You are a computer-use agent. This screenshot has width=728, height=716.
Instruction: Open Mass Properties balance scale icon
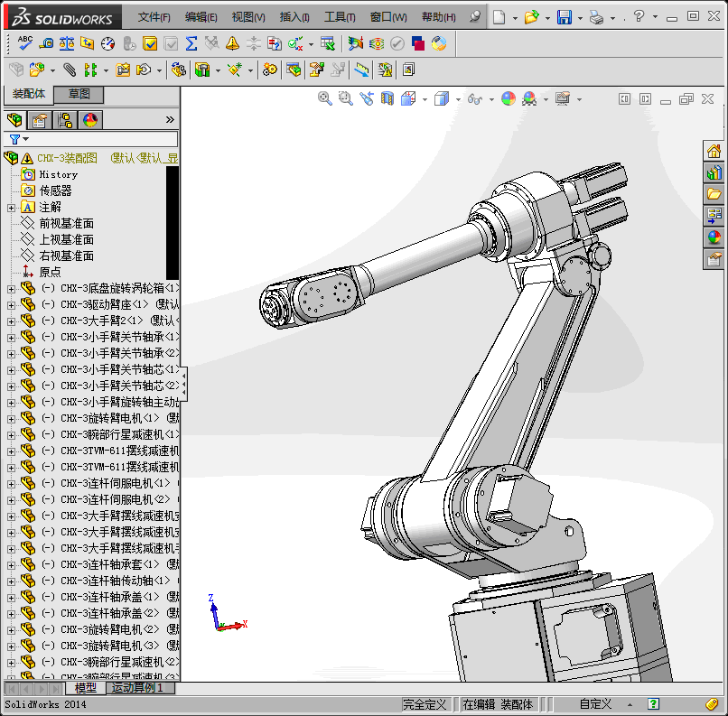(x=67, y=43)
